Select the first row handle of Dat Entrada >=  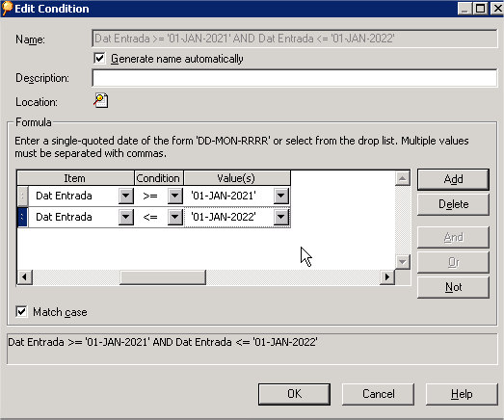point(22,196)
